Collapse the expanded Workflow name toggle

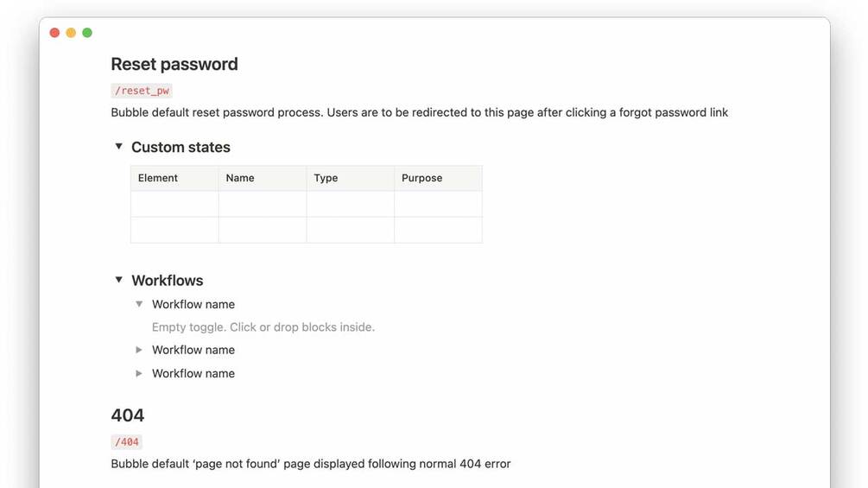click(x=139, y=304)
